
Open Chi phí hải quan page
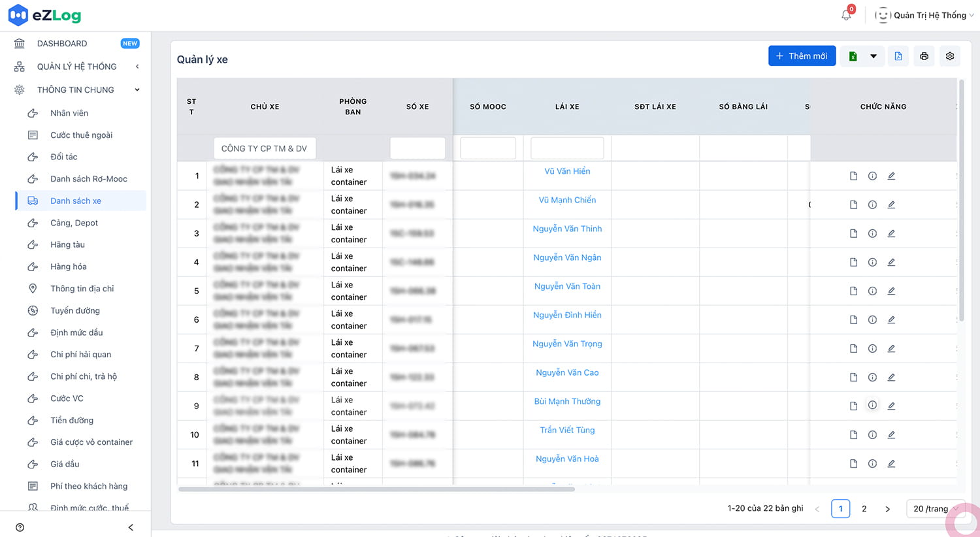pyautogui.click(x=80, y=355)
